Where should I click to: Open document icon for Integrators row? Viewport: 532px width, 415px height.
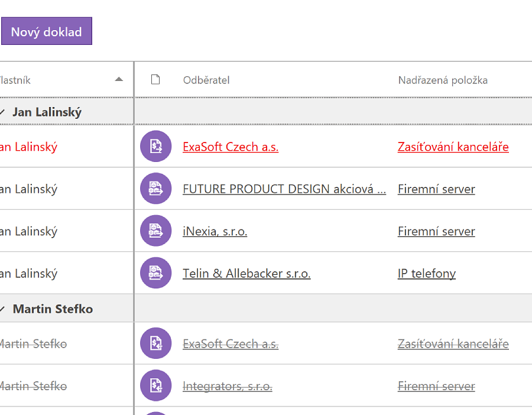click(x=155, y=385)
